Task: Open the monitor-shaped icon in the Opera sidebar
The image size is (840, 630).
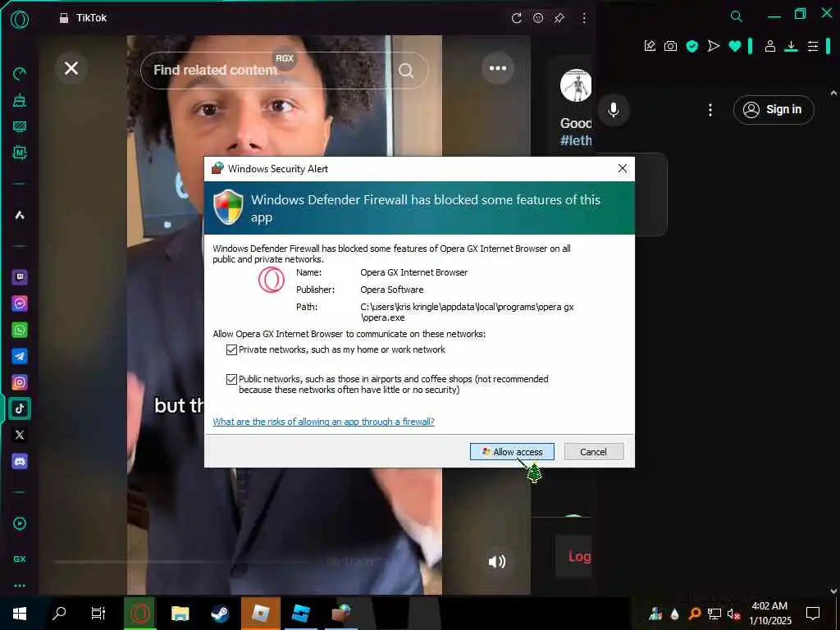Action: (20, 126)
